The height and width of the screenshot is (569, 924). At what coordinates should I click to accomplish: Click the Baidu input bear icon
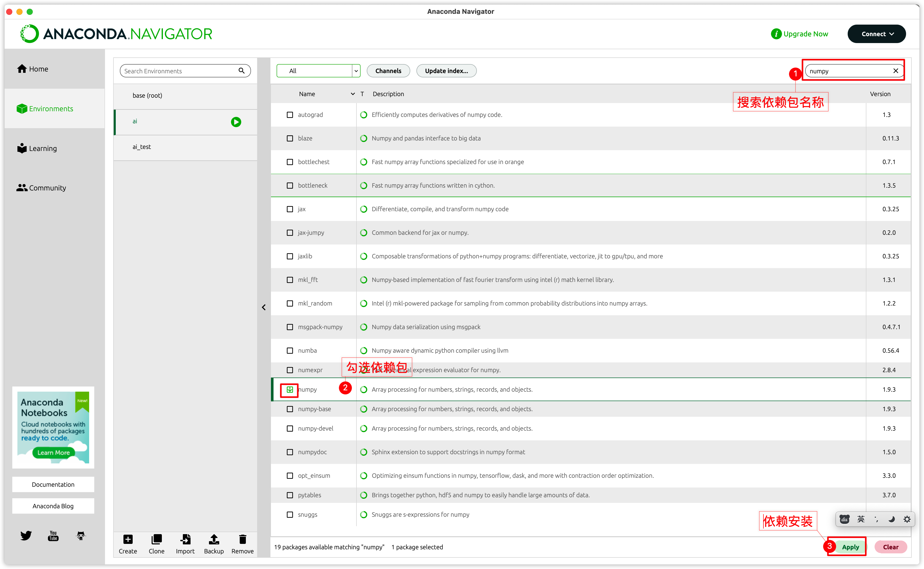[x=845, y=519]
